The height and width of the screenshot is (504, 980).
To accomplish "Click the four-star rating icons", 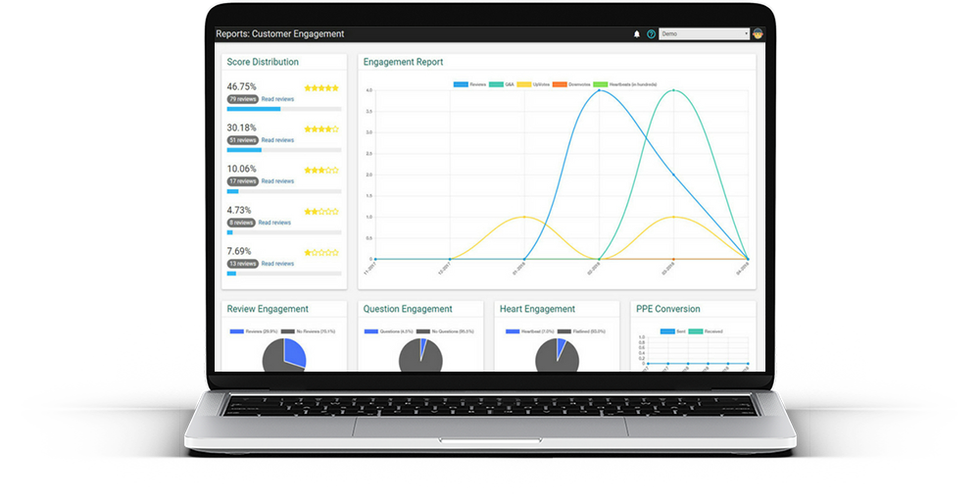I will 321,128.
